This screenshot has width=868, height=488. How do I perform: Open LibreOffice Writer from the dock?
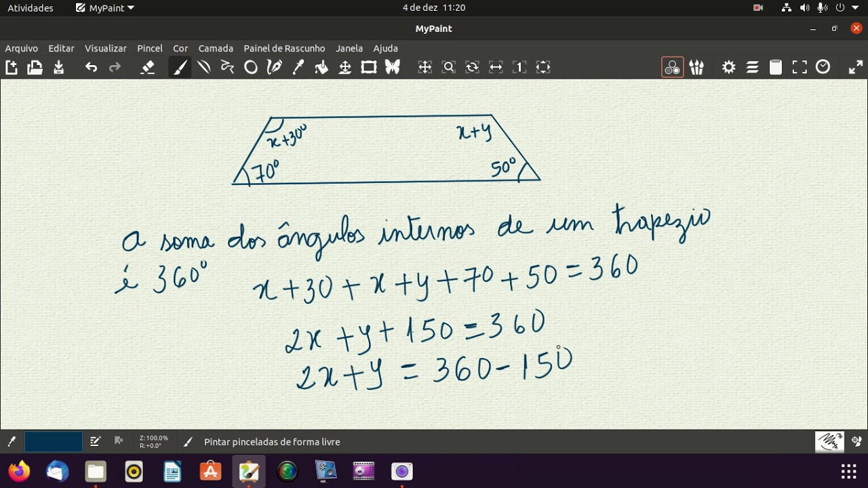click(172, 471)
